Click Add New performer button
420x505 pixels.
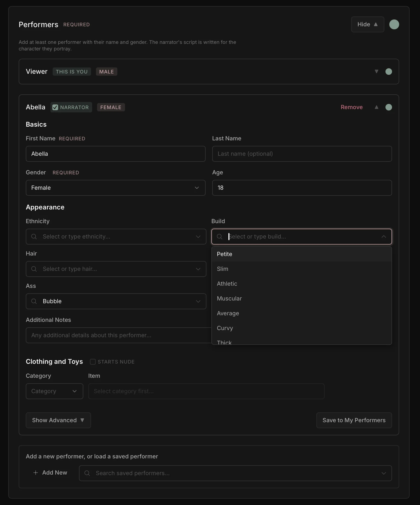[50, 473]
